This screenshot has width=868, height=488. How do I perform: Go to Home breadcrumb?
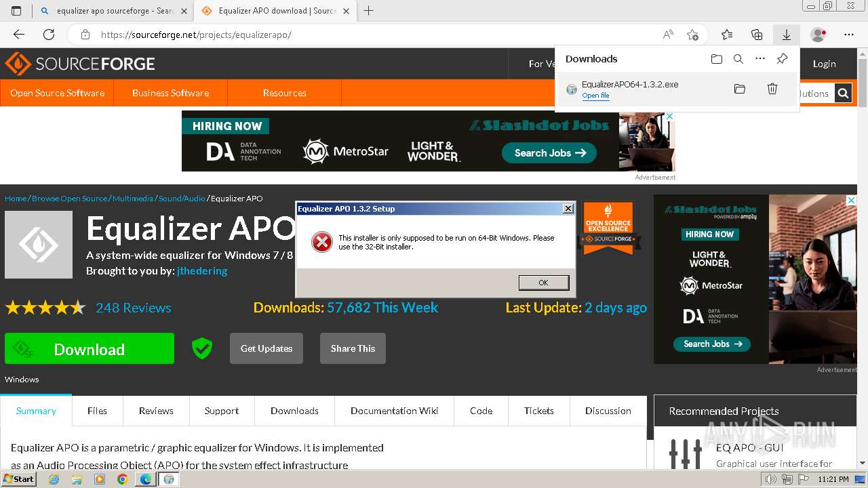pos(16,199)
